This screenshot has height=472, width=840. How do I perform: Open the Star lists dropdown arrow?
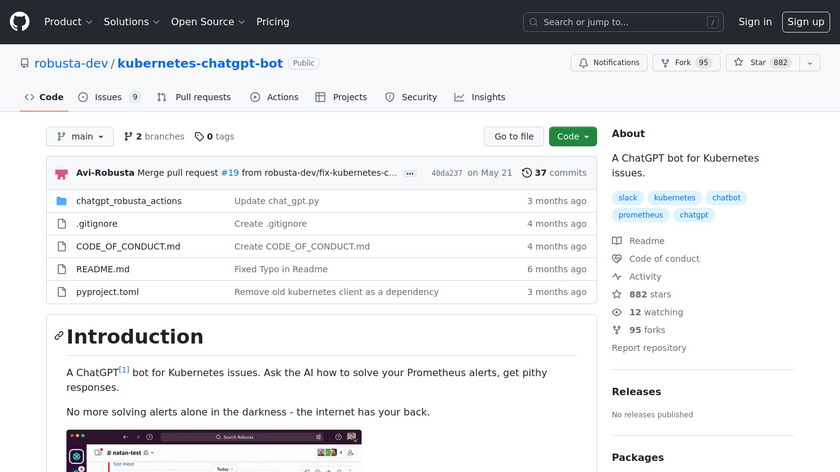(810, 63)
